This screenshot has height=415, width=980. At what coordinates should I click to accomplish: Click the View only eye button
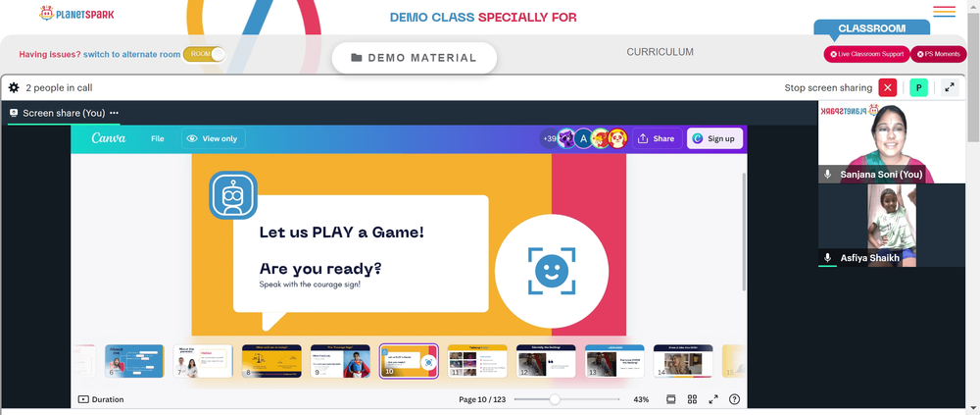pyautogui.click(x=213, y=138)
